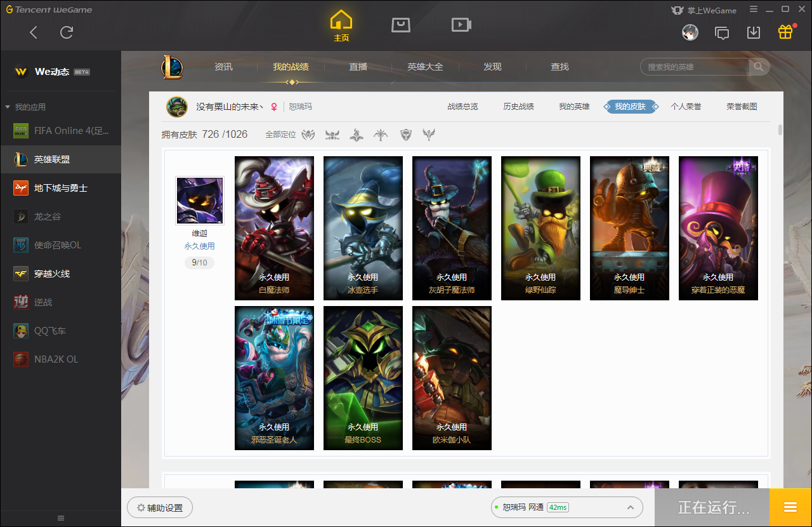812x527 pixels.
Task: Expand the 恕瑞玛 网通 server selector
Action: pyautogui.click(x=566, y=507)
